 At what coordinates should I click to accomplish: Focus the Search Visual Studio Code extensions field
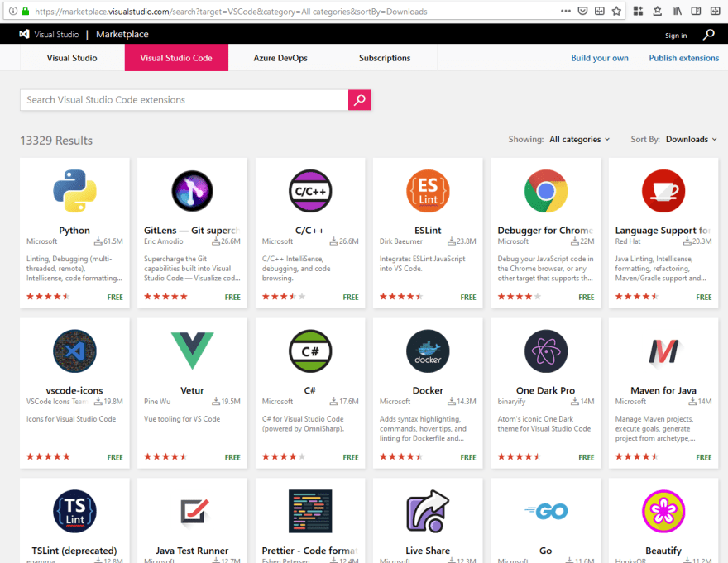point(184,100)
